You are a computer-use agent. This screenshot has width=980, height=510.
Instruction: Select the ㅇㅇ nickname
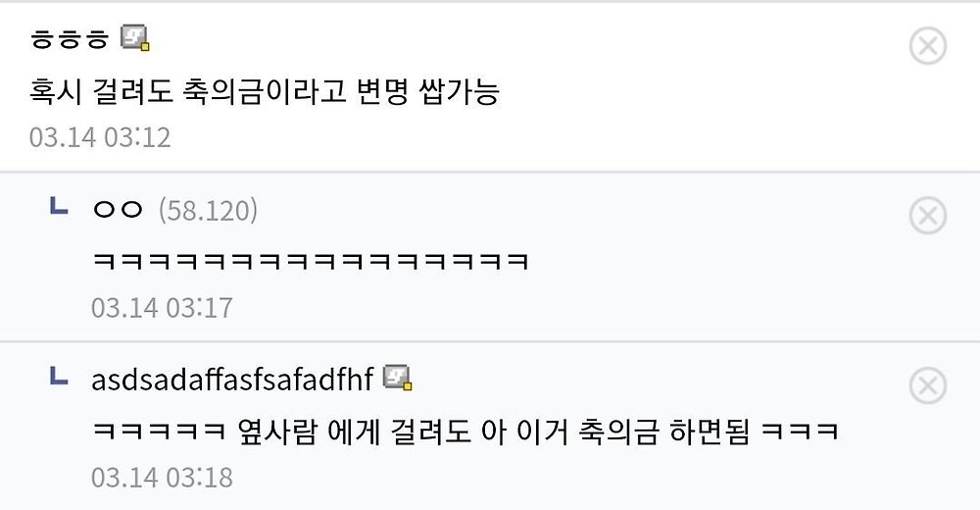tap(118, 210)
